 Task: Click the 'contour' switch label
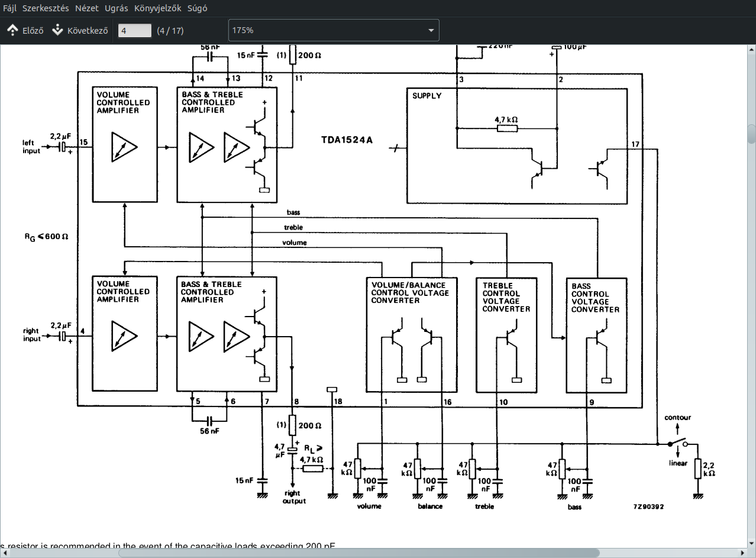coord(678,418)
